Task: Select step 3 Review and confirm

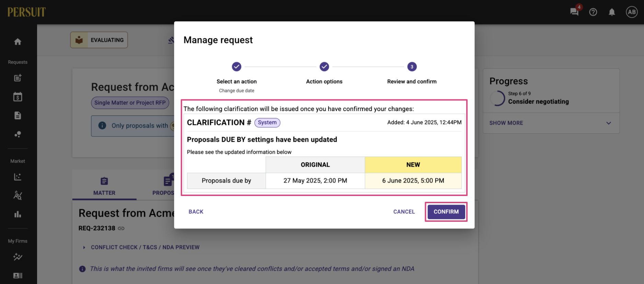Action: click(x=412, y=67)
